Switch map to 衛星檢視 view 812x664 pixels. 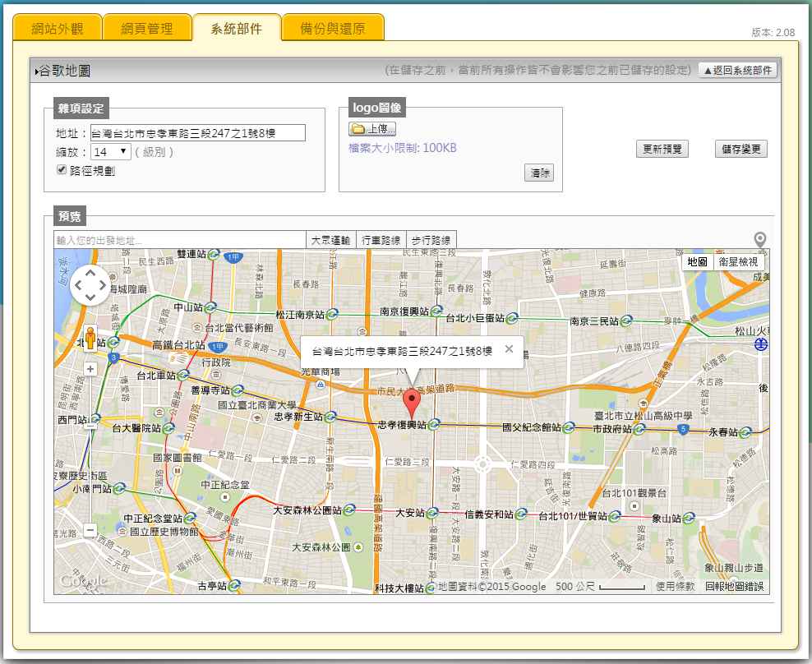tap(738, 261)
